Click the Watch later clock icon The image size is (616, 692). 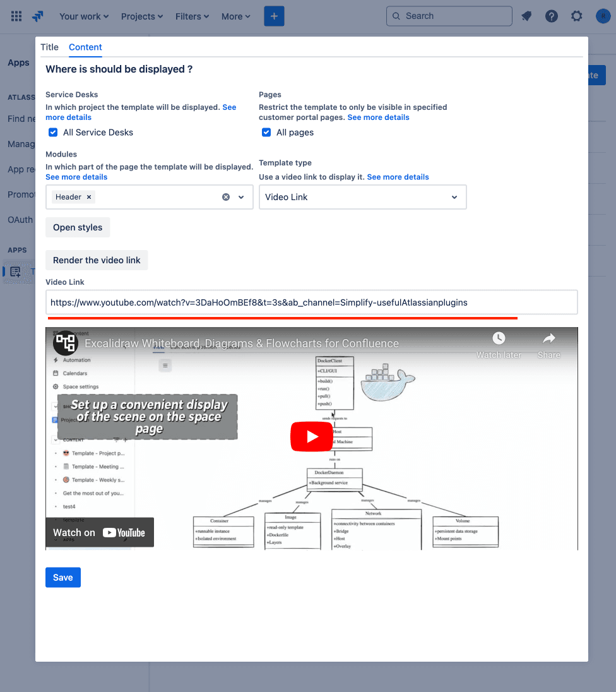click(499, 338)
